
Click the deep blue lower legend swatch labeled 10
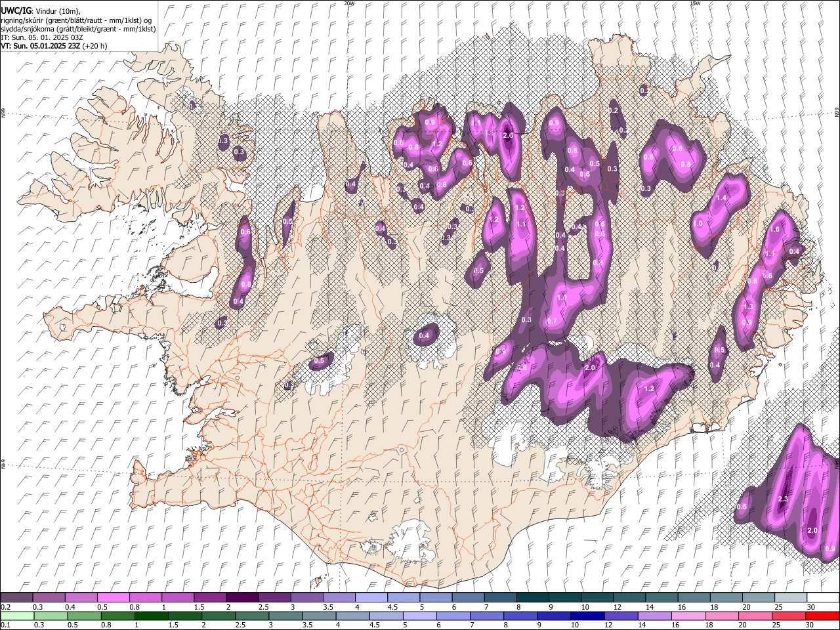point(588,616)
